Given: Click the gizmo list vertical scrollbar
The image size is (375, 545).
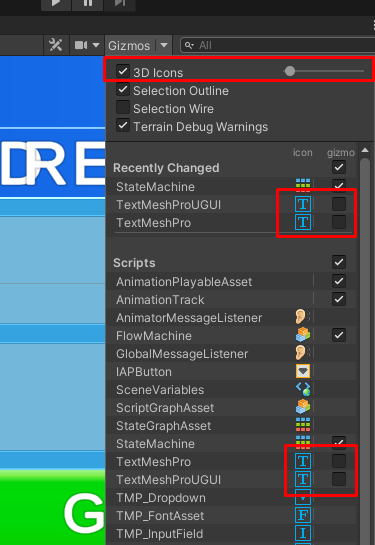Looking at the screenshot, I should point(365,351).
